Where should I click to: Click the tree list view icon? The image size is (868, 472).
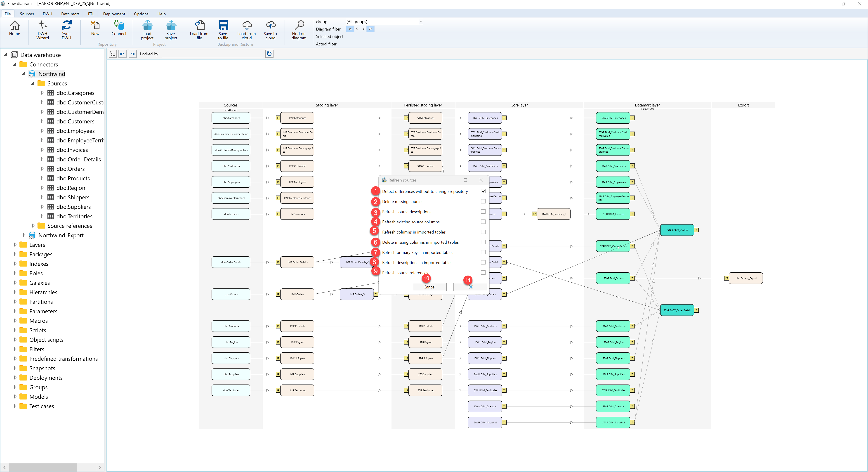coord(113,54)
